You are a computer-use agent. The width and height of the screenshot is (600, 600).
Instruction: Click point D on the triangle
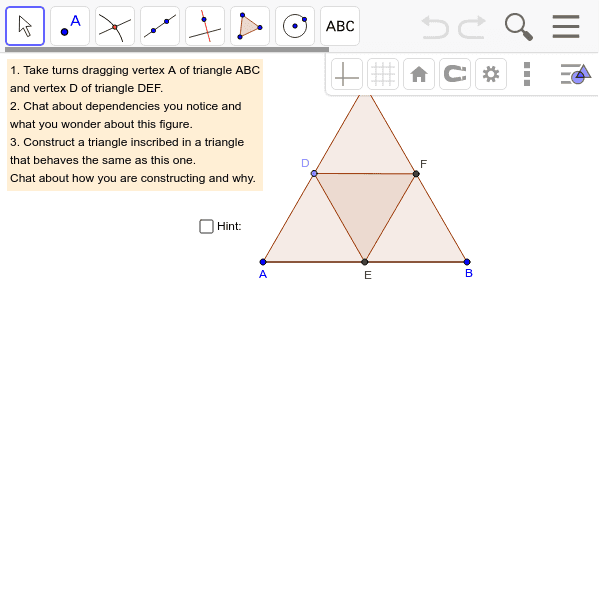pyautogui.click(x=314, y=174)
